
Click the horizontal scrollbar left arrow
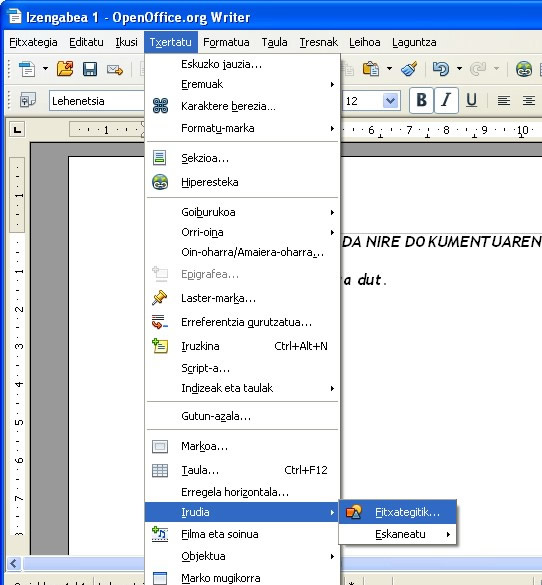pos(14,563)
